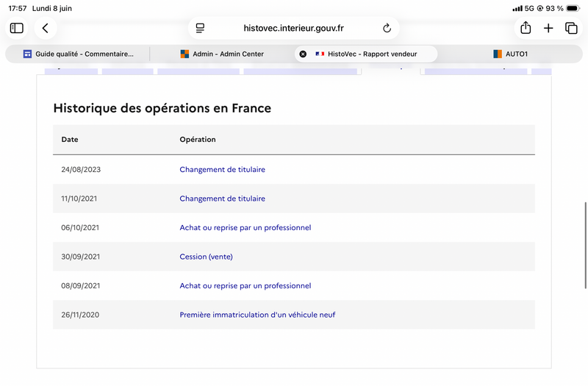
Task: Click the Guide qualité tab favicon
Action: [27, 54]
